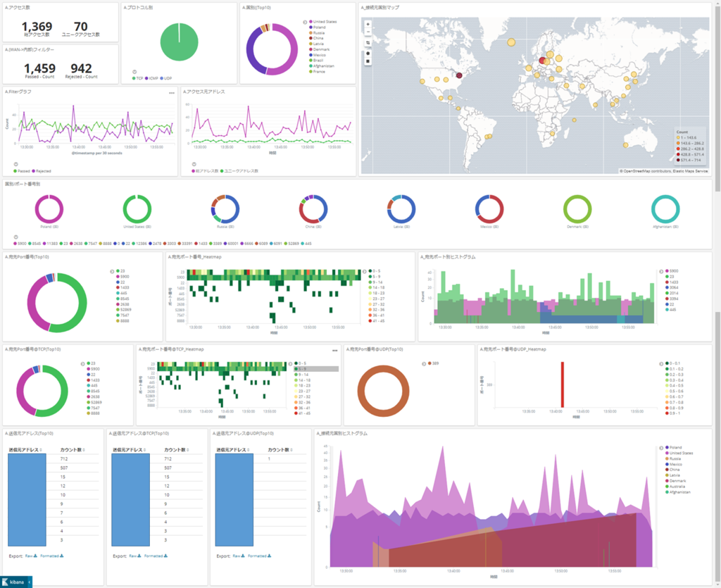This screenshot has width=721, height=588.
Task: Click the 942 Rejected count value
Action: tap(82, 68)
